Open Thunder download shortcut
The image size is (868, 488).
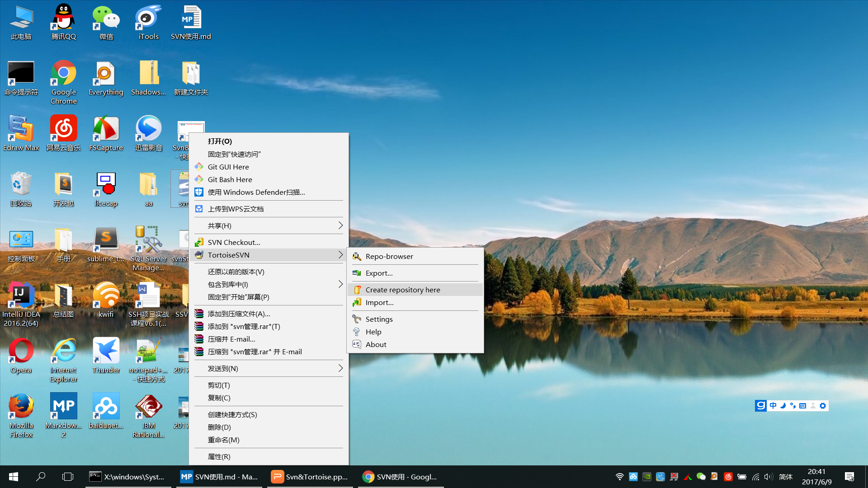(x=106, y=356)
